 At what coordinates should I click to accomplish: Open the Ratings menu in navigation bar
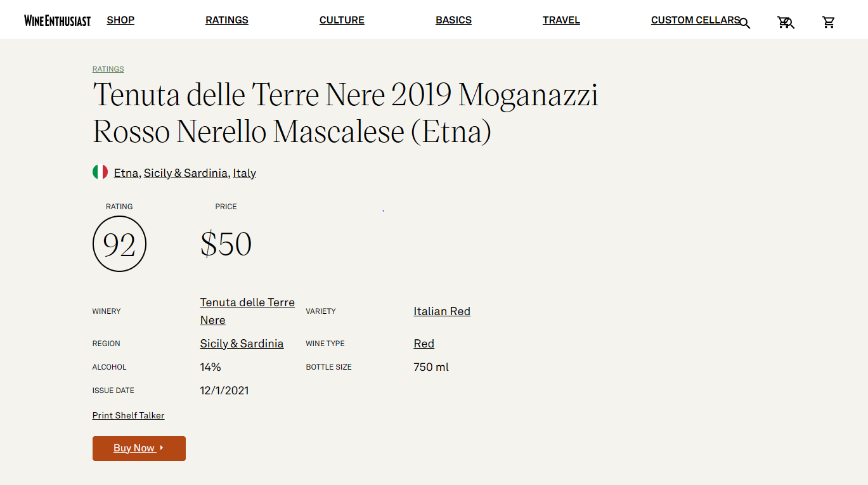coord(227,20)
